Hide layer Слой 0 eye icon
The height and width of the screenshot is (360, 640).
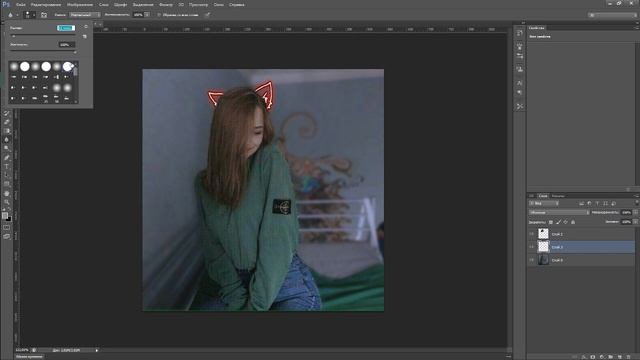pyautogui.click(x=531, y=260)
